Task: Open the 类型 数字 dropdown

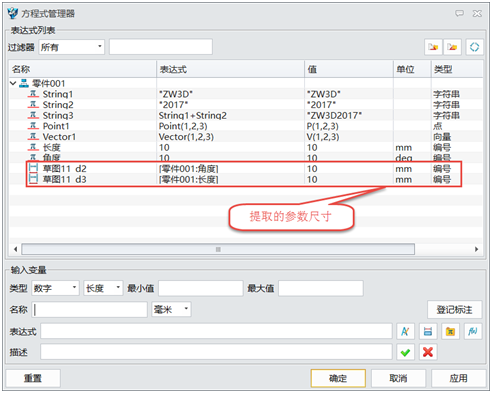Action: tap(55, 288)
